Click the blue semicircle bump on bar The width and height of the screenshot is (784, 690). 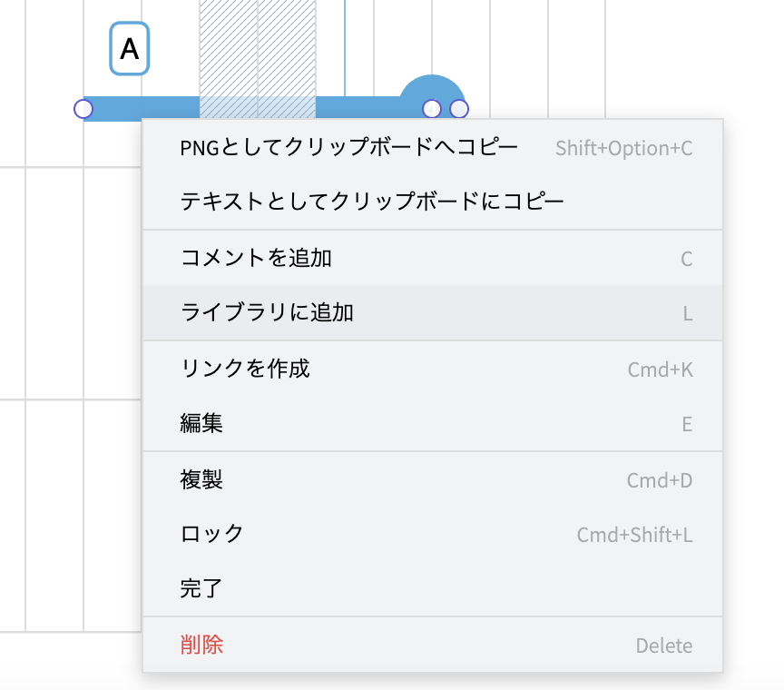point(433,86)
